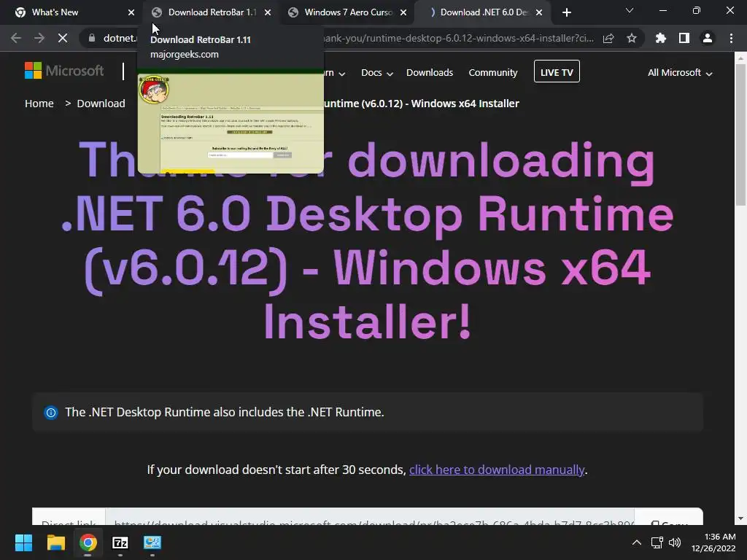Viewport: 747px width, 560px height.
Task: Go to the Download breadcrumb
Action: [101, 104]
